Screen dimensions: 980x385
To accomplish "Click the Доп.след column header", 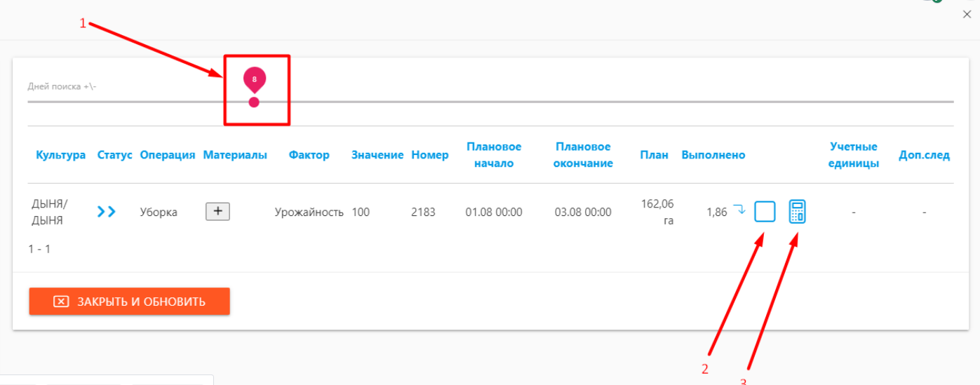I will point(925,155).
